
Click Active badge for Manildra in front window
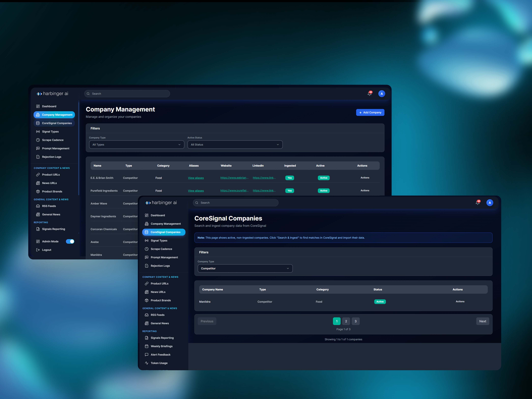[380, 302]
